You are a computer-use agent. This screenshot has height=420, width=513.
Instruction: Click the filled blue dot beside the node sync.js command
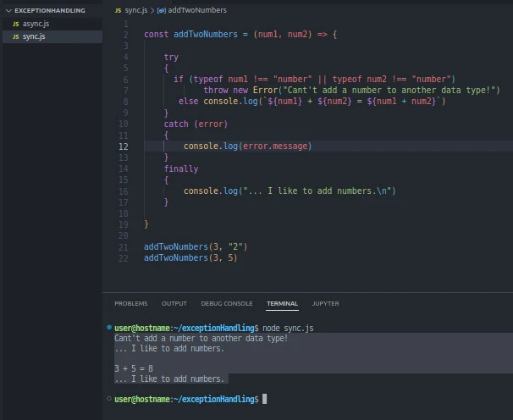(109, 328)
